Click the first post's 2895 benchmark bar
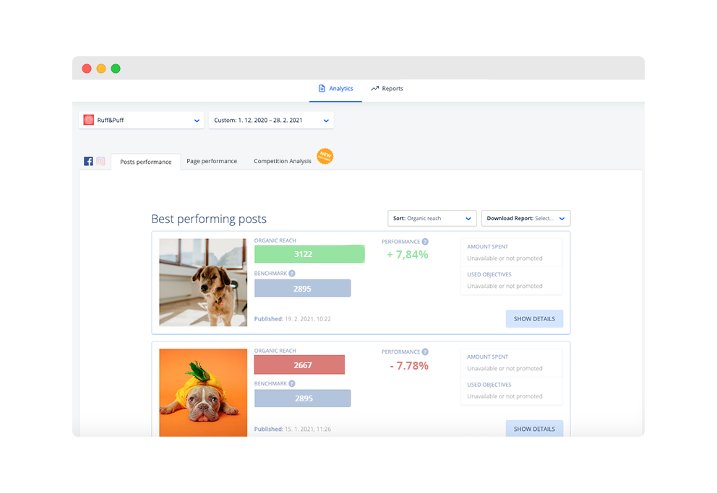The height and width of the screenshot is (493, 717). coord(303,288)
